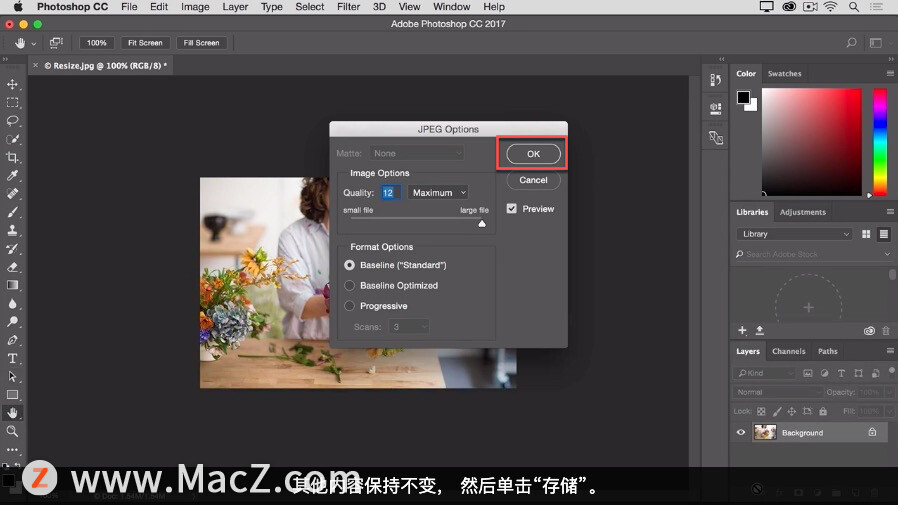Screen dimensions: 898x505
Task: Click the 100% zoom button
Action: (97, 43)
